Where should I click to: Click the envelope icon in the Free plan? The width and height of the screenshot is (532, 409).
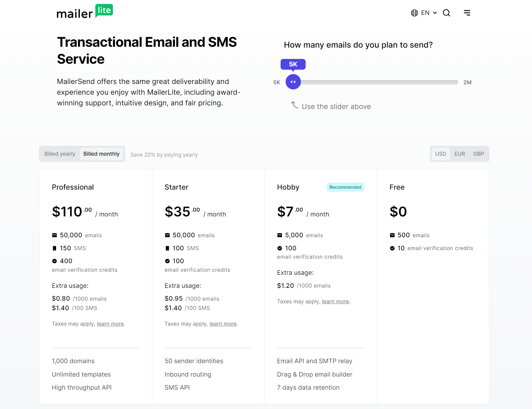pyautogui.click(x=392, y=235)
